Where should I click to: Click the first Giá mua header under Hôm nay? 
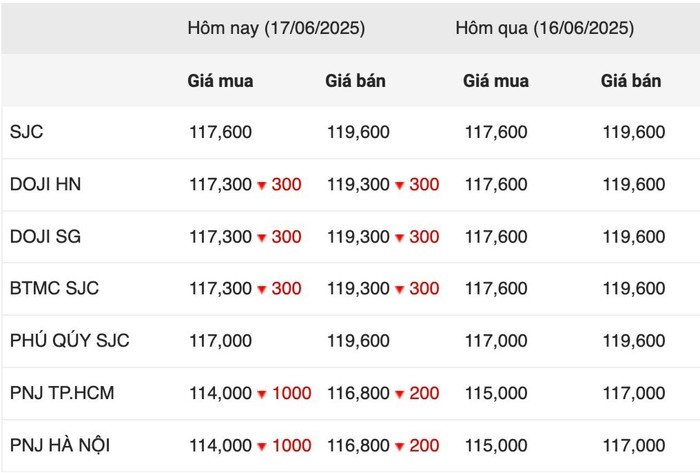pyautogui.click(x=221, y=81)
